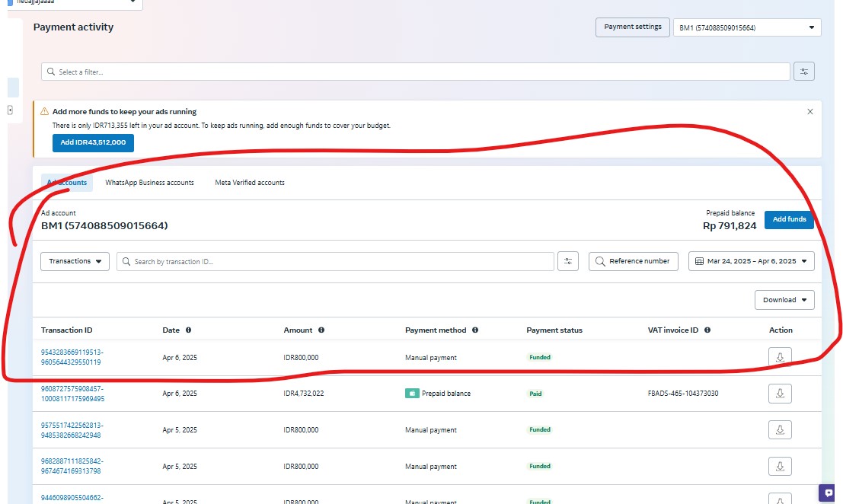843x504 pixels.
Task: Click info icon next to Date column
Action: 188,330
